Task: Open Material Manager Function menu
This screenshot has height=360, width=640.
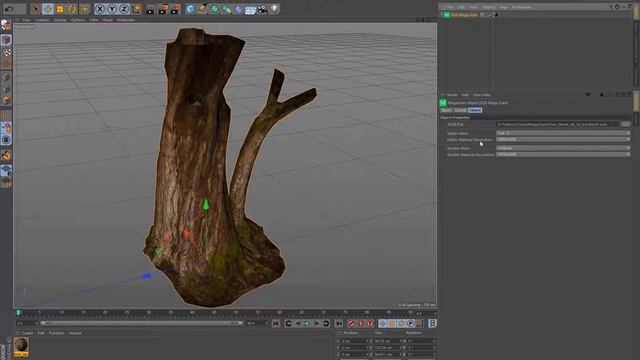Action: coord(56,333)
